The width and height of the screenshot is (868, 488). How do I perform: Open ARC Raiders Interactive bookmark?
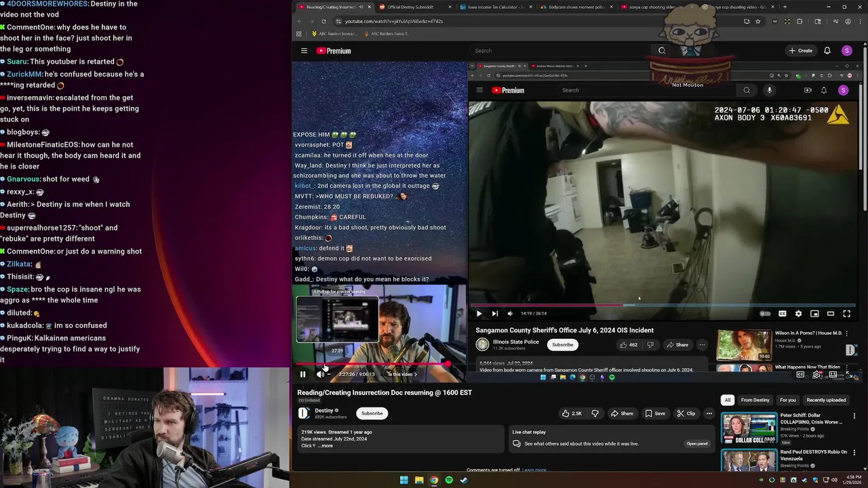click(334, 33)
